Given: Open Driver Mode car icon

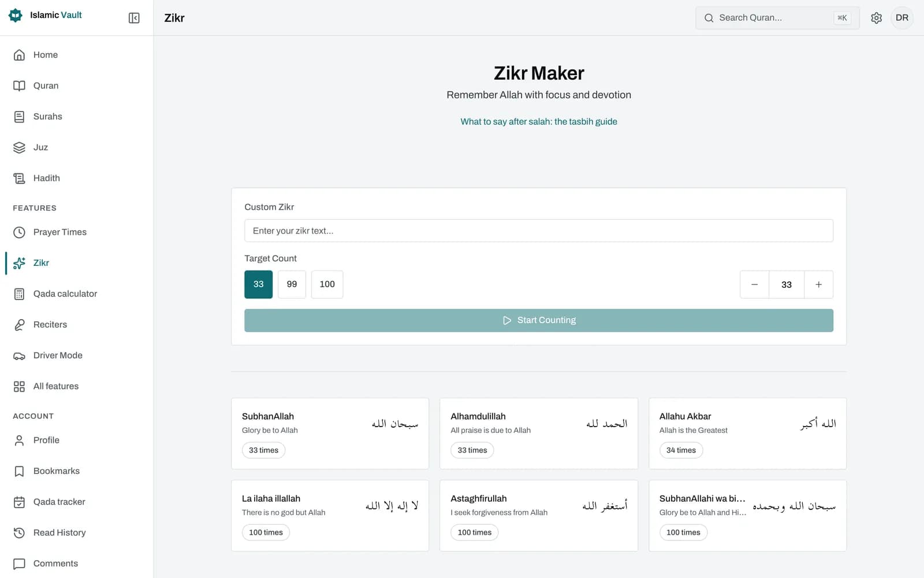Looking at the screenshot, I should pyautogui.click(x=19, y=355).
